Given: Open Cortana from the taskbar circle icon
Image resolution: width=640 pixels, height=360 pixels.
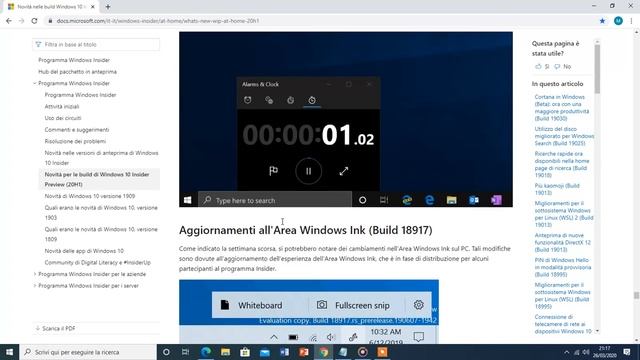Looking at the screenshot, I should pyautogui.click(x=166, y=352).
